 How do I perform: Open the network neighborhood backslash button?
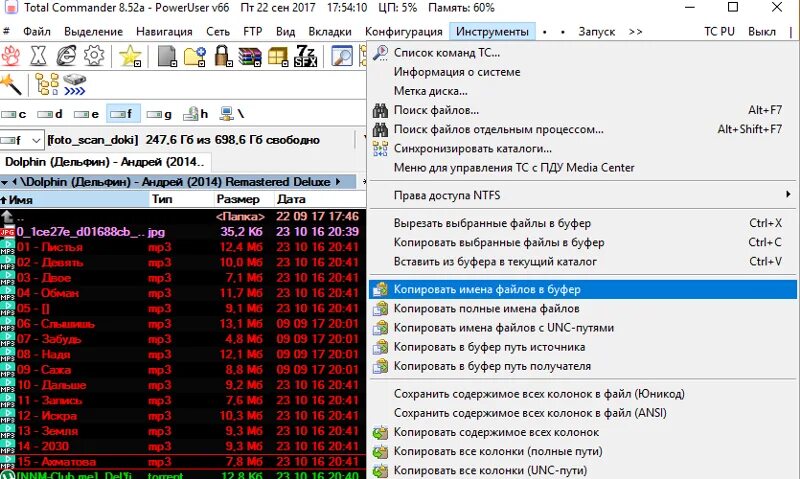tap(232, 114)
